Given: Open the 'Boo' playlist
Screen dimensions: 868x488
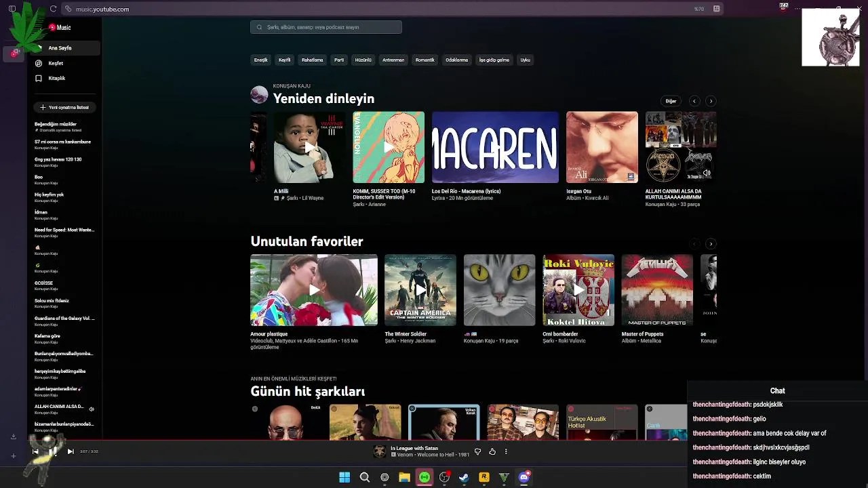Looking at the screenshot, I should 66,180.
